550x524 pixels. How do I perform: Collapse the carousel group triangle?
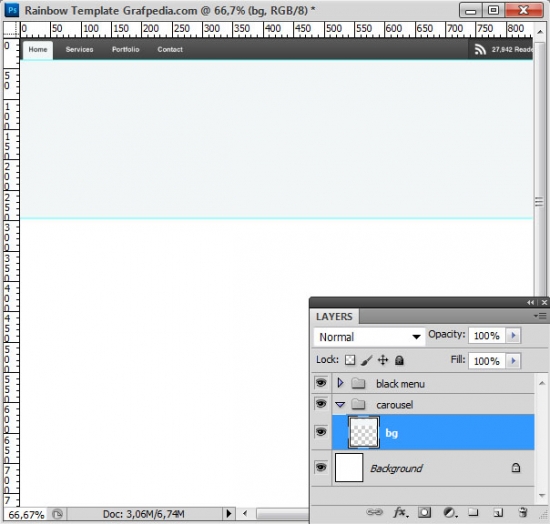[340, 405]
